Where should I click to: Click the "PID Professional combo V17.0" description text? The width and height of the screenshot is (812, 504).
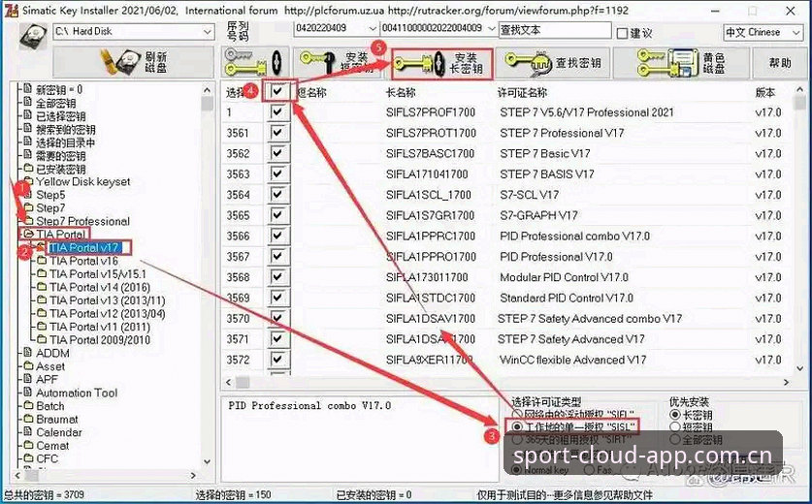pos(309,405)
